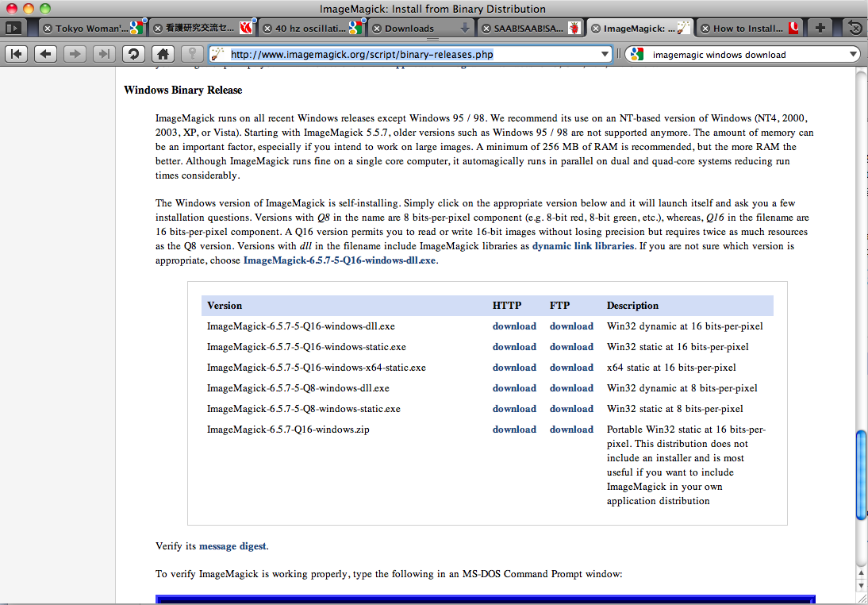Click FTP download for Q16-windows-x64-static.exe
This screenshot has width=868, height=605.
pyautogui.click(x=571, y=368)
